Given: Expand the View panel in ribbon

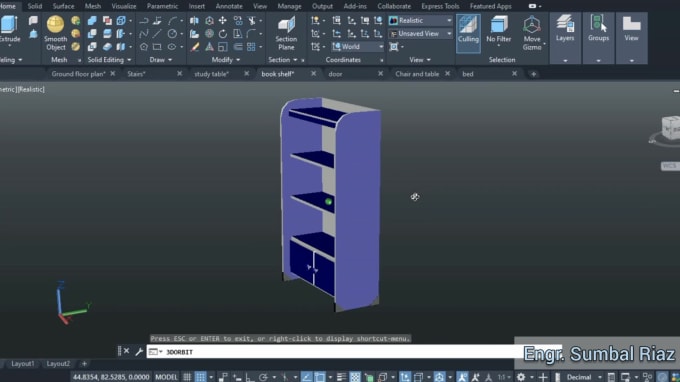Looking at the screenshot, I should coord(420,60).
